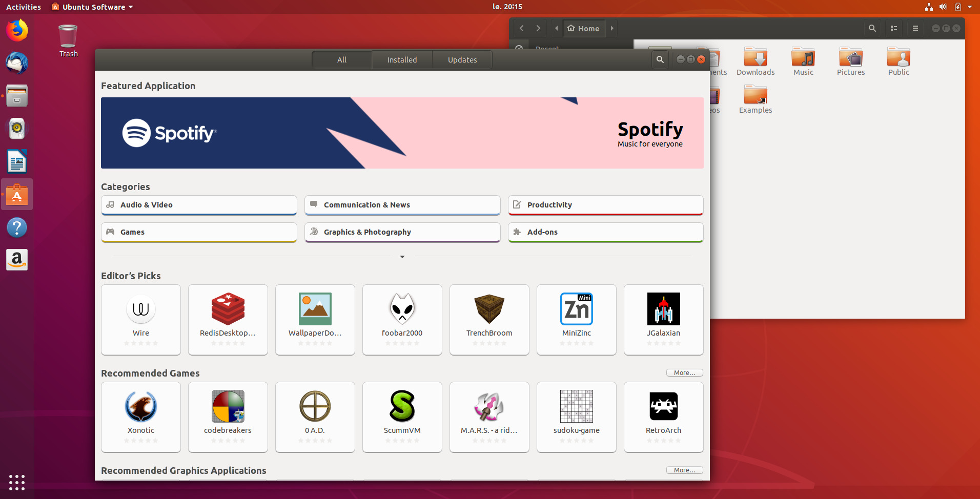Screen dimensions: 980x499
Task: Select the foobar2000 app tile
Action: (402, 320)
